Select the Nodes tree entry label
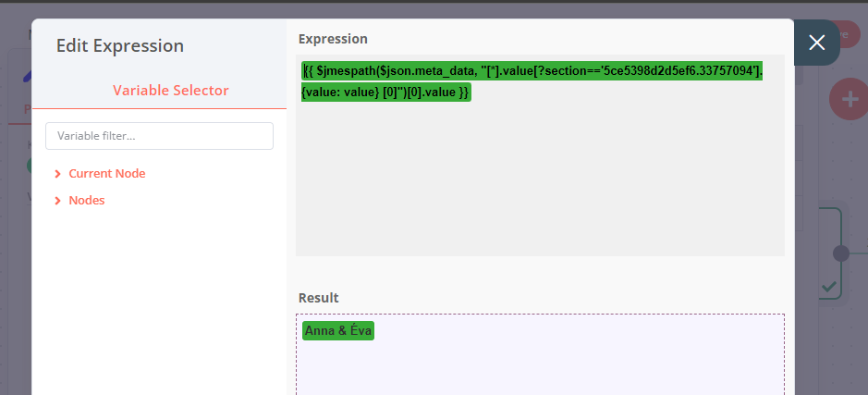The width and height of the screenshot is (868, 395). click(87, 201)
